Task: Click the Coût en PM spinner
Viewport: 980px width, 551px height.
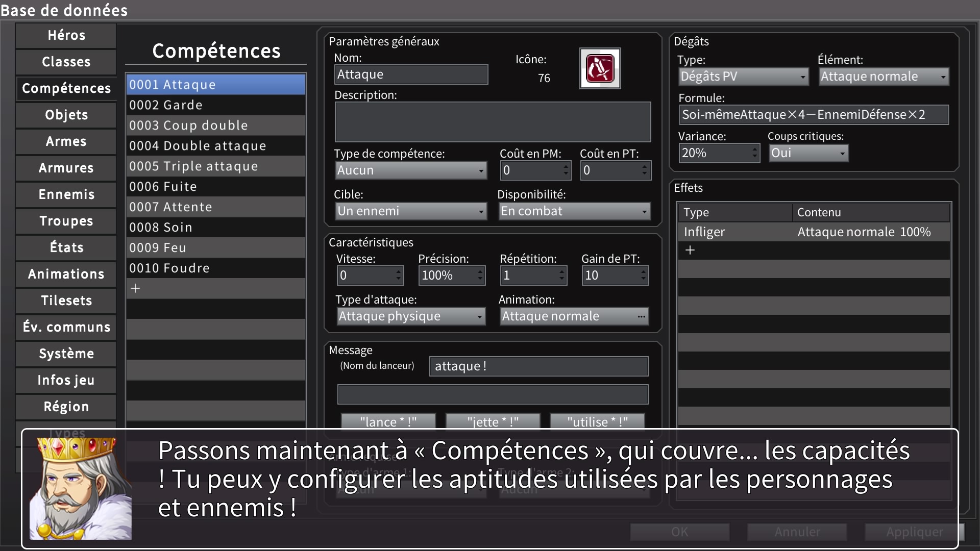Action: tap(535, 170)
